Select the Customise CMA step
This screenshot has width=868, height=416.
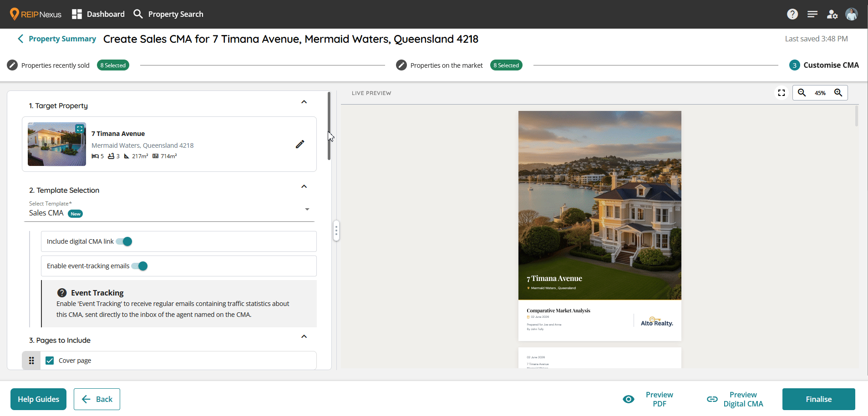click(831, 65)
